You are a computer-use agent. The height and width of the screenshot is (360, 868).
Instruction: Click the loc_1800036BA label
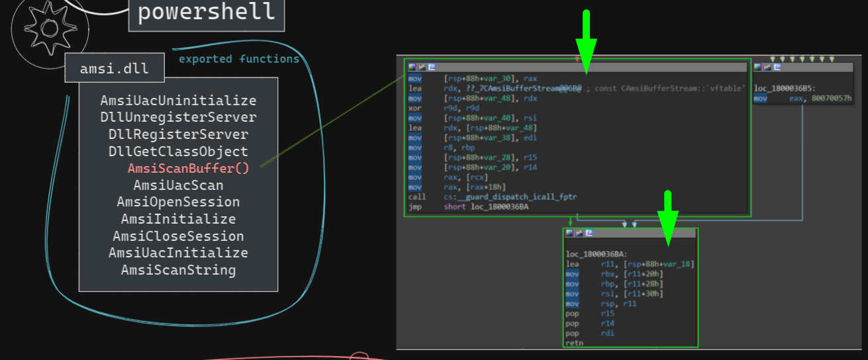pyautogui.click(x=597, y=254)
